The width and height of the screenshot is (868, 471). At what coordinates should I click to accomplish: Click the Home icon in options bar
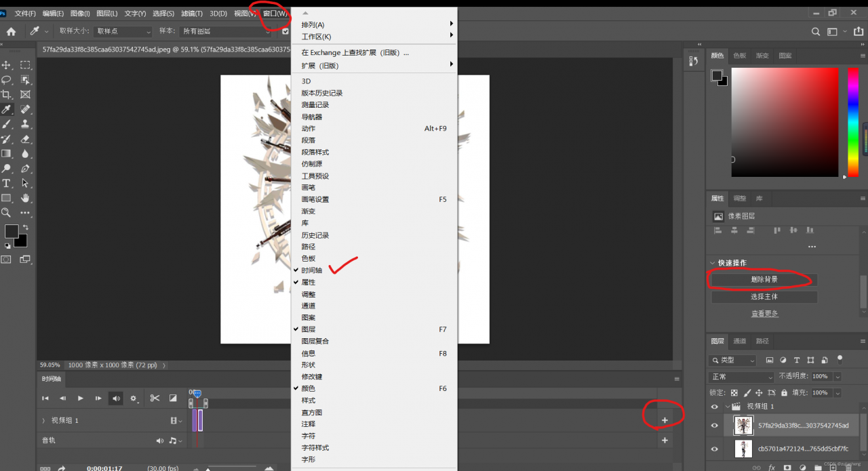coord(11,31)
